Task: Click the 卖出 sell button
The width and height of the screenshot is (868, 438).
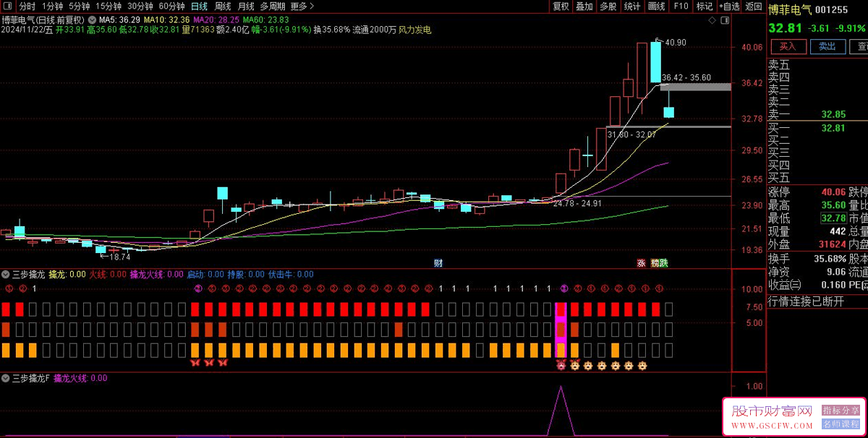Action: (x=827, y=46)
